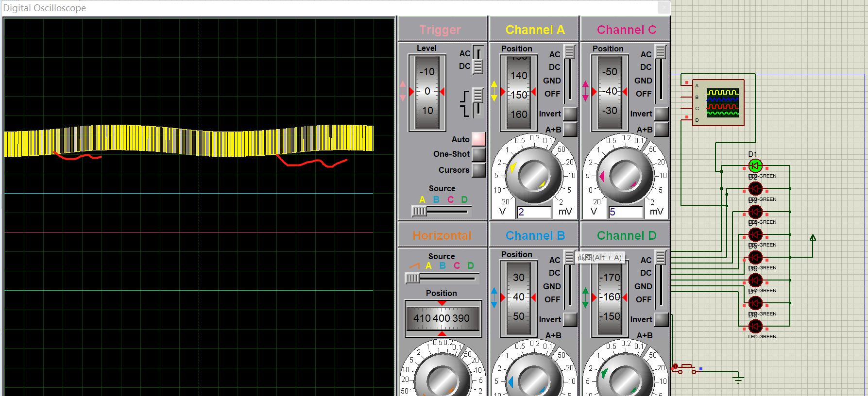Click Channel B blue position arrows

[494, 297]
